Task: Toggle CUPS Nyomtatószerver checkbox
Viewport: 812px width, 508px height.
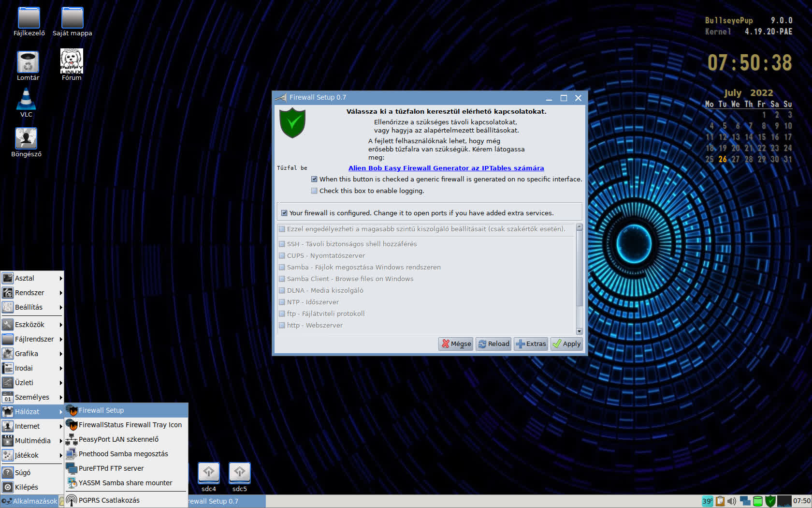Action: coord(282,255)
